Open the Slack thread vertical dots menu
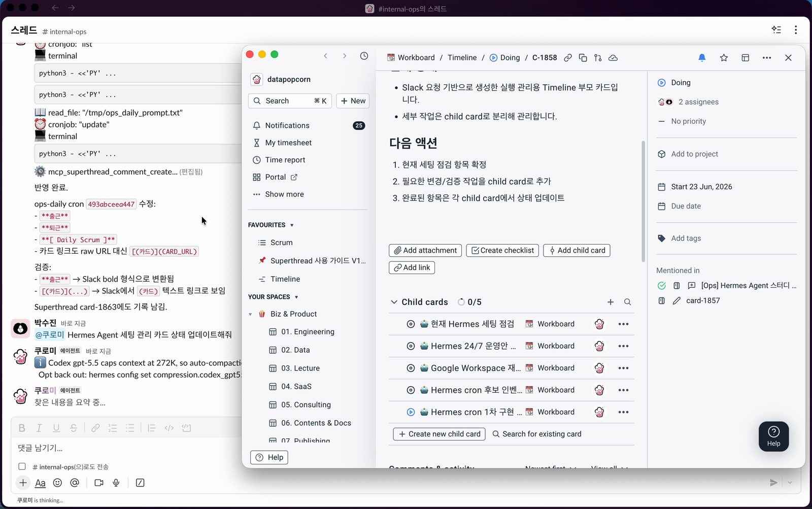 [796, 30]
